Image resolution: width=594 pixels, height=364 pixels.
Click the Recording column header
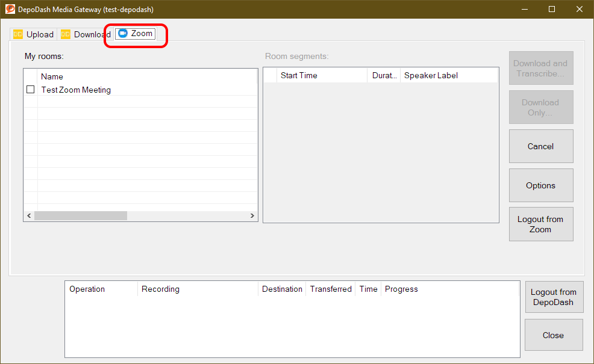pyautogui.click(x=198, y=289)
